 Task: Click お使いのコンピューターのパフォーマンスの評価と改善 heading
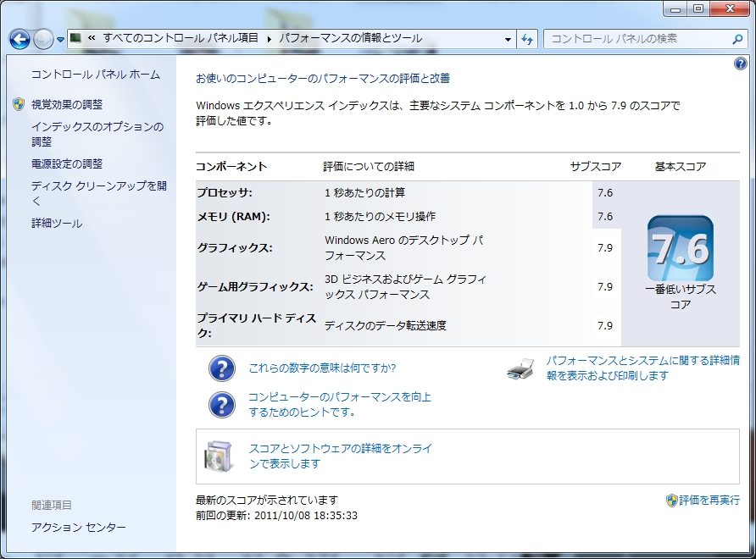pyautogui.click(x=323, y=79)
